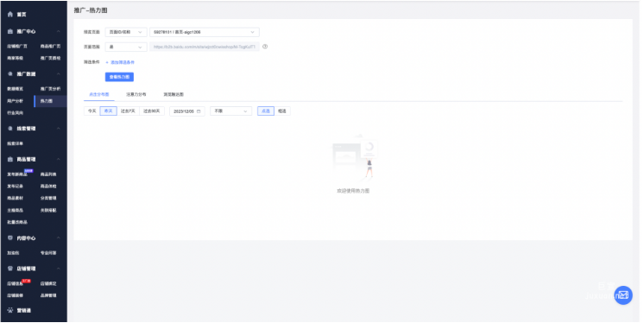
Task: Open 商品列表 in sidebar
Action: pos(48,174)
